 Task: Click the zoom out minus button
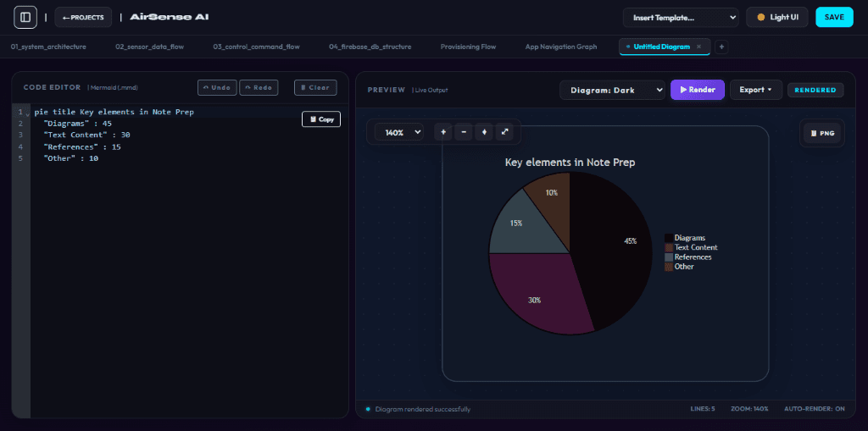[x=464, y=132]
